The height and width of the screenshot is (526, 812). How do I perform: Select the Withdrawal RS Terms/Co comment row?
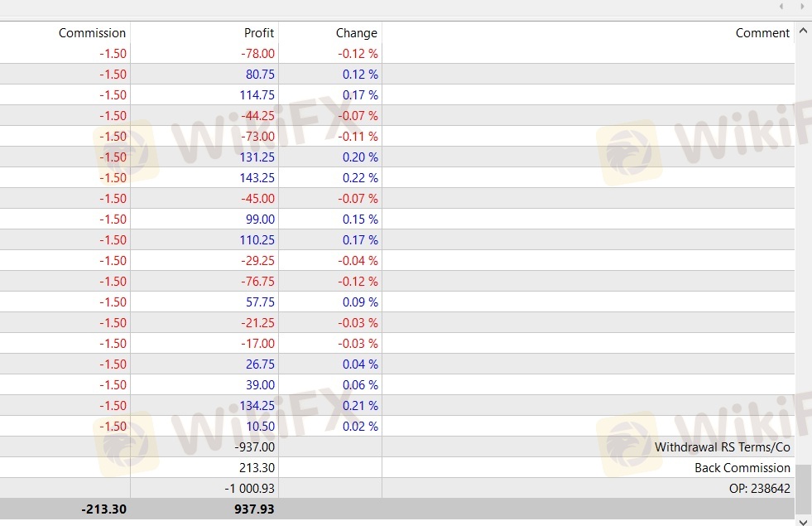(x=722, y=447)
